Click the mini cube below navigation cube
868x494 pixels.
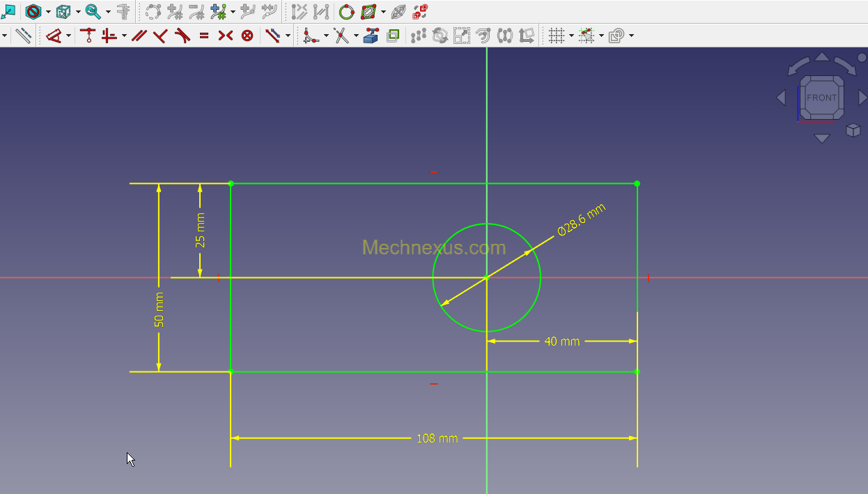(853, 130)
